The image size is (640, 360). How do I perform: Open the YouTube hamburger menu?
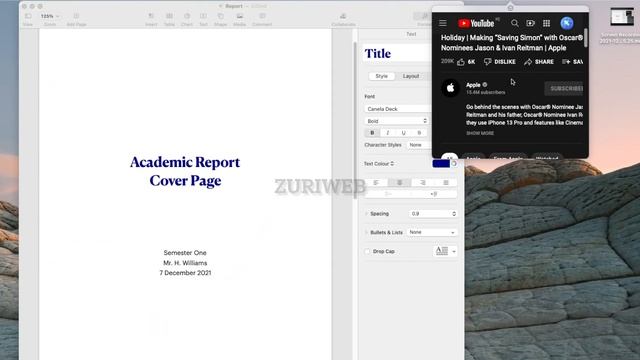pyautogui.click(x=443, y=23)
